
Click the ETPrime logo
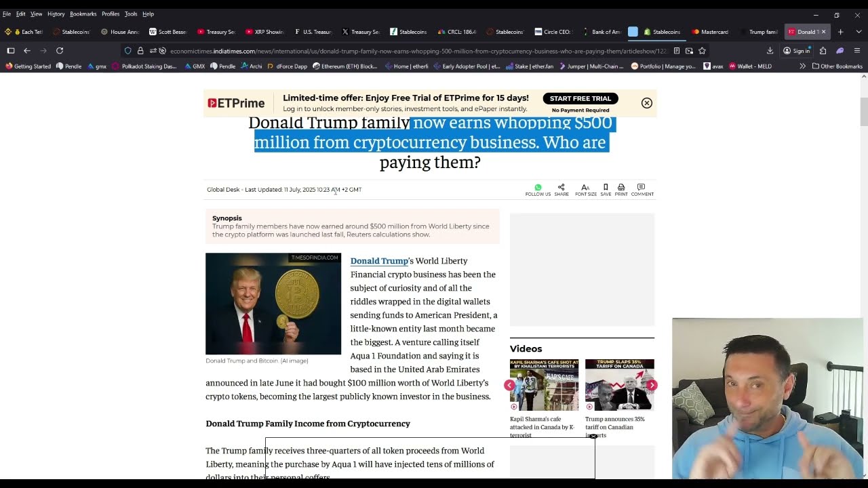tap(236, 103)
